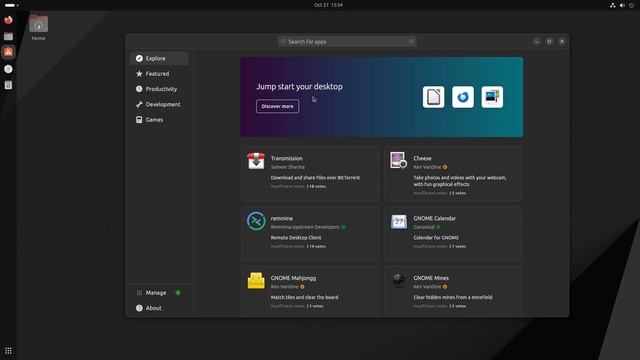Screen dimensions: 640x360
Task: Focus the Search for apps field
Action: (347, 42)
